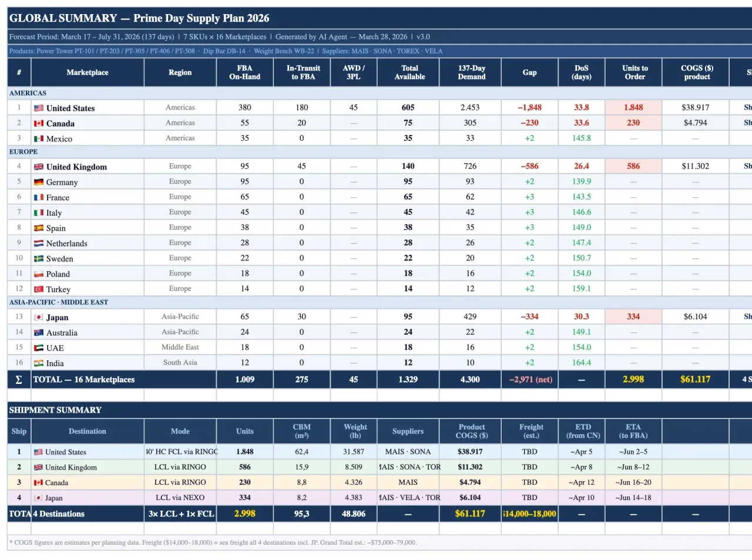Click the Germany flag icon
The width and height of the screenshot is (752, 560).
39,182
